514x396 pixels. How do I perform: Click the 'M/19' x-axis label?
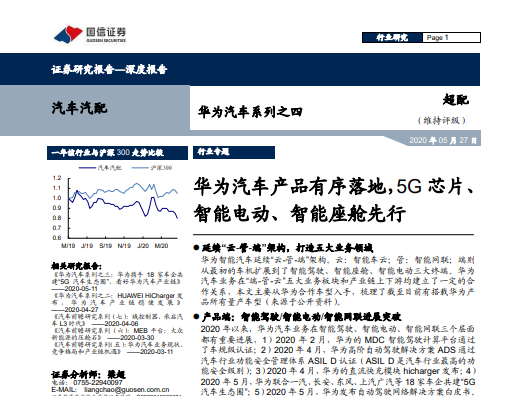pos(68,246)
